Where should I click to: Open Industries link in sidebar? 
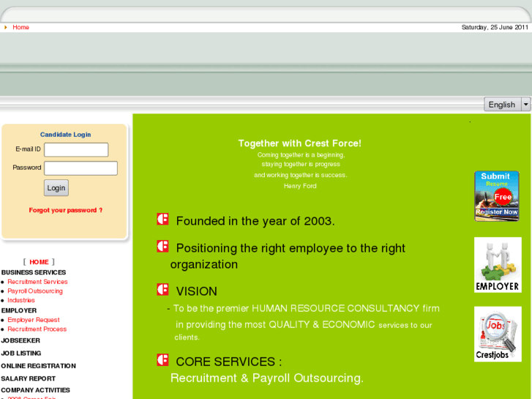(x=21, y=300)
